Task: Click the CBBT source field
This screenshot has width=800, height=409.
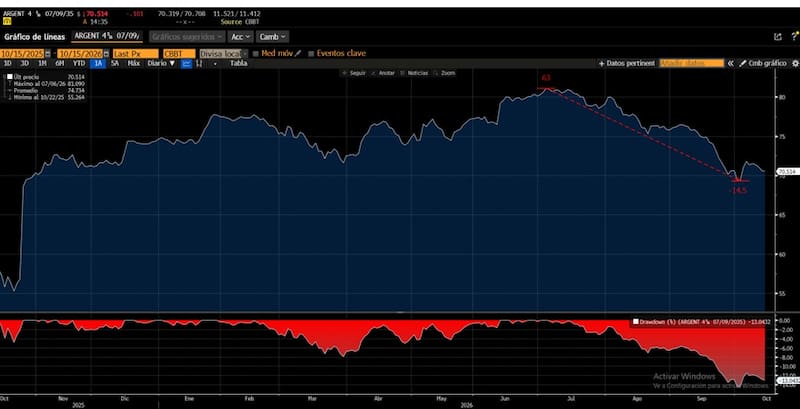Action: tap(179, 54)
